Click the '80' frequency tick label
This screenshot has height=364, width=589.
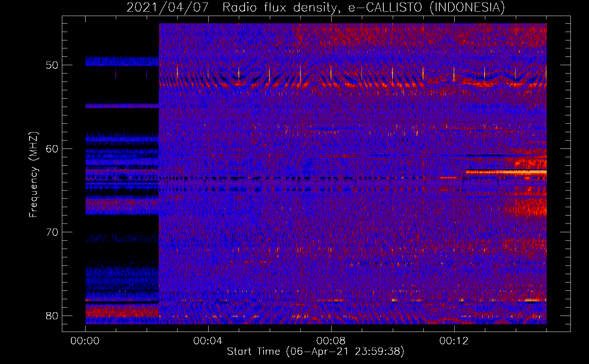point(52,316)
